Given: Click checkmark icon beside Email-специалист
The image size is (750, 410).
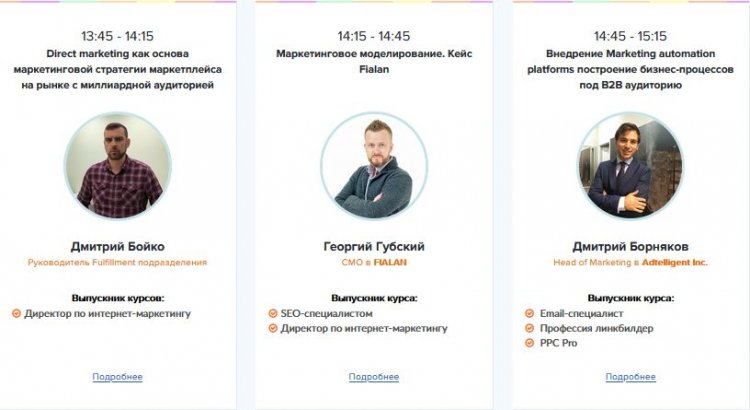Looking at the screenshot, I should (529, 314).
